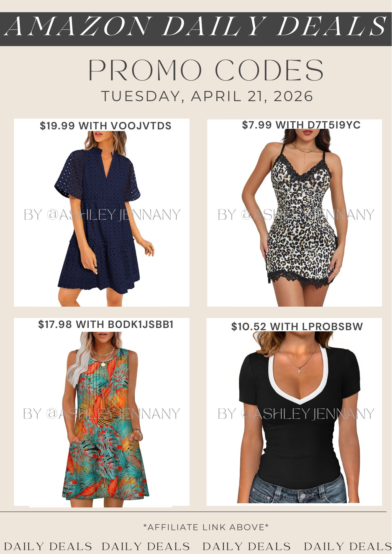Click the @ASHLEYJENNANY watermark on tropical dress
Image resolution: width=392 pixels, height=554 pixels.
[x=102, y=414]
